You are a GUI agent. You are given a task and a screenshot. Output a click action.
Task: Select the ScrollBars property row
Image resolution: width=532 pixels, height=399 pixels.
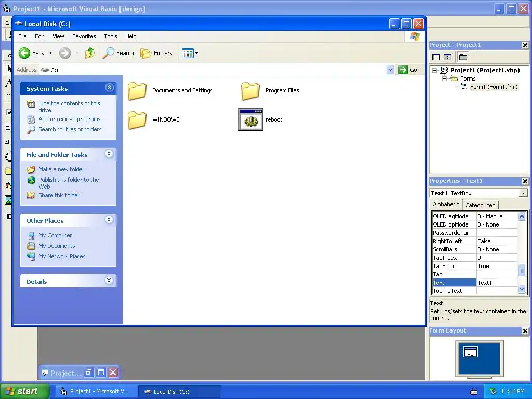(475, 249)
